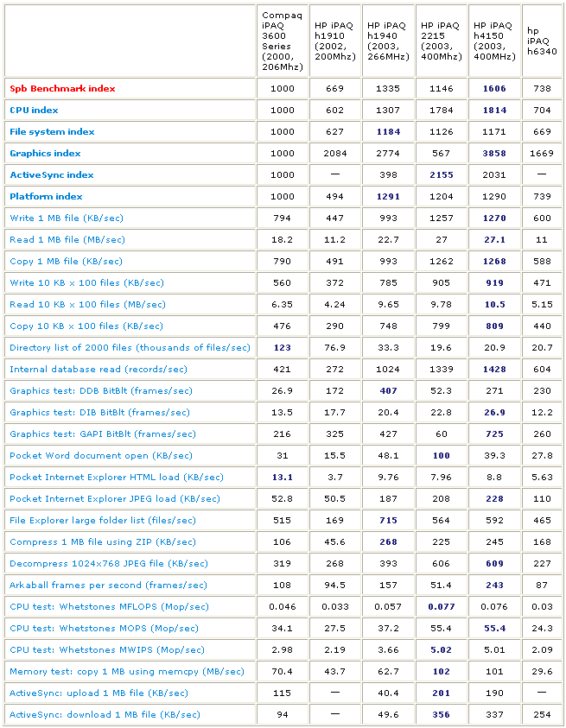Select value 356 in ActiveSync download row
This screenshot has height=728, width=566.
[x=442, y=714]
